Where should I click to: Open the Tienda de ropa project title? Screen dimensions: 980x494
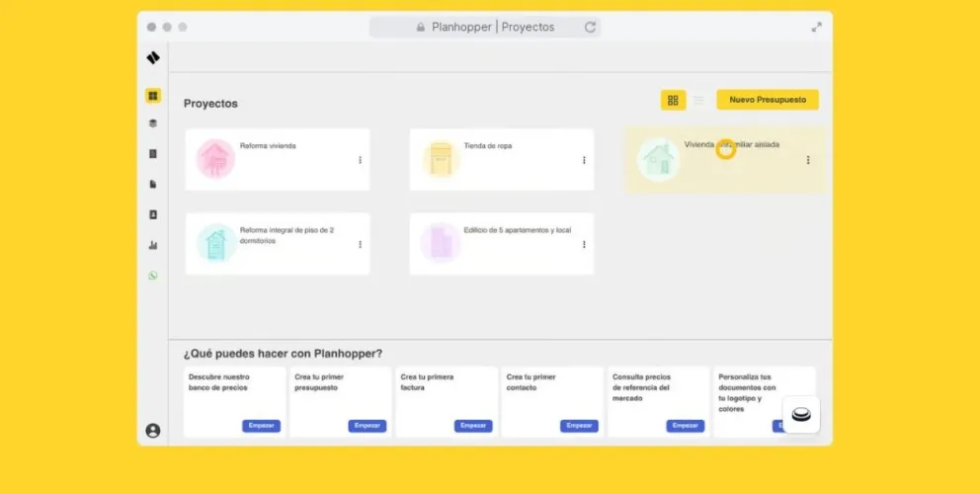[487, 145]
